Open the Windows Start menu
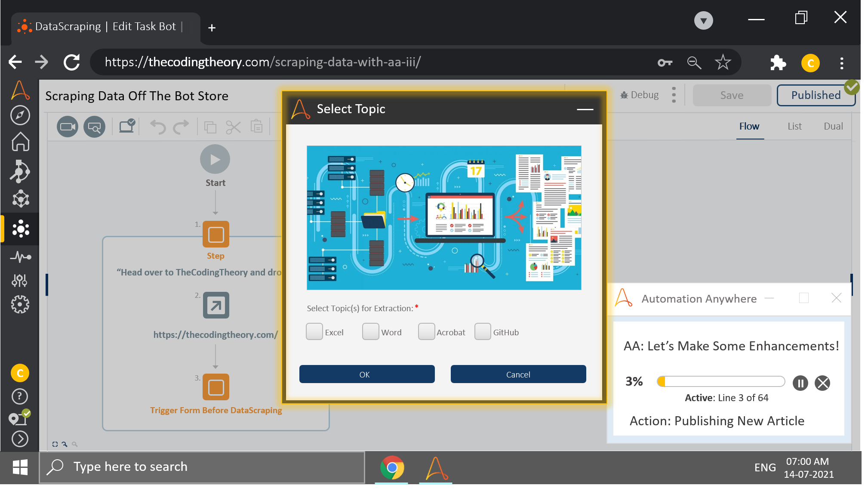The width and height of the screenshot is (868, 498). pyautogui.click(x=20, y=467)
